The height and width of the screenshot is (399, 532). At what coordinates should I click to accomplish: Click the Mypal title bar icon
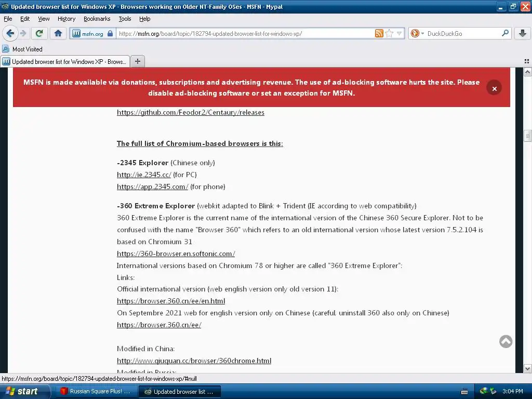pyautogui.click(x=5, y=6)
